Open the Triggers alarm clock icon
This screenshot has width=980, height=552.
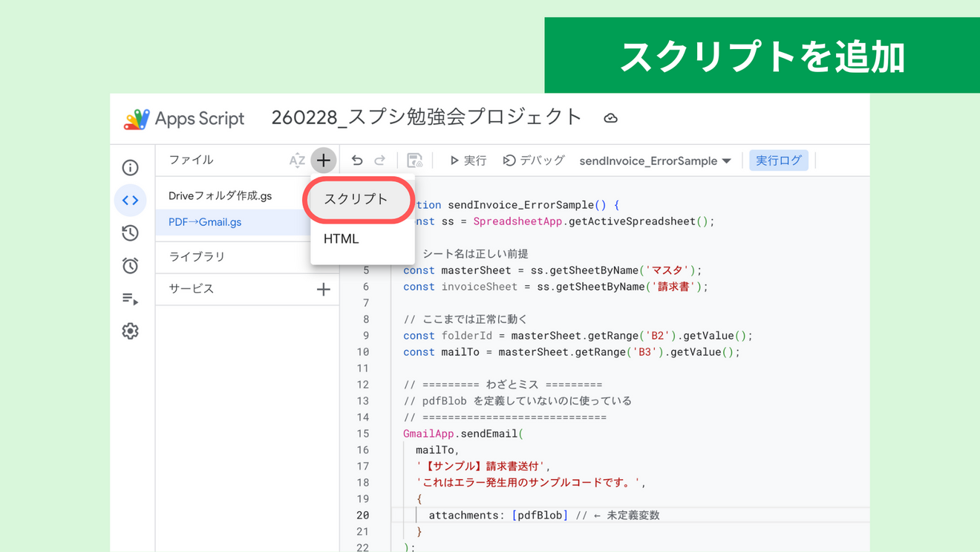pyautogui.click(x=130, y=265)
